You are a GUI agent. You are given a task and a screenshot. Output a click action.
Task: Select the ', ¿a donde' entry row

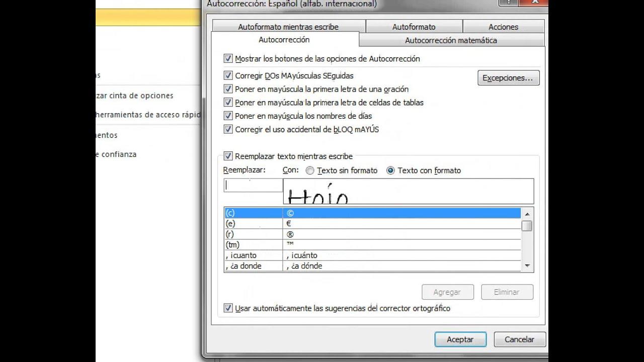point(372,266)
